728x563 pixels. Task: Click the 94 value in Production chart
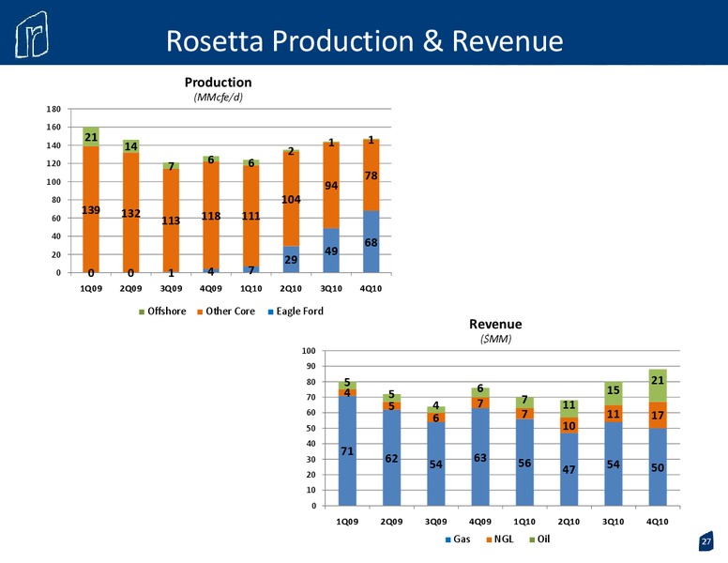(331, 186)
